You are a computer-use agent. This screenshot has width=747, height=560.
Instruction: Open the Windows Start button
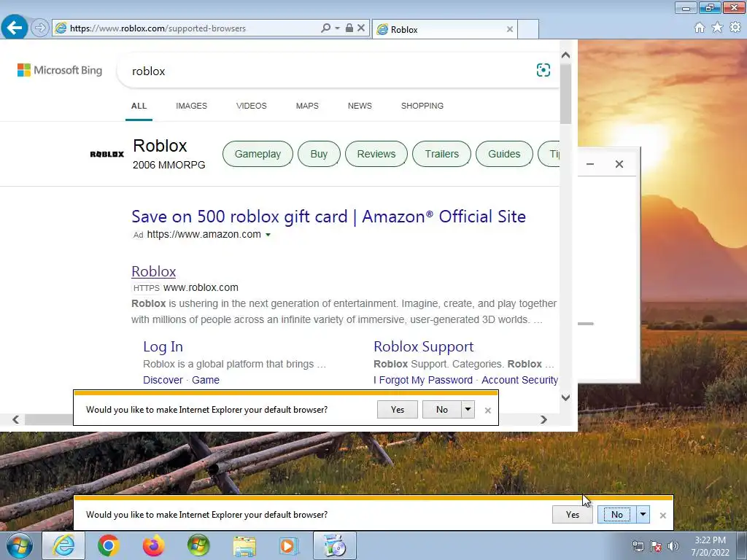pyautogui.click(x=20, y=545)
